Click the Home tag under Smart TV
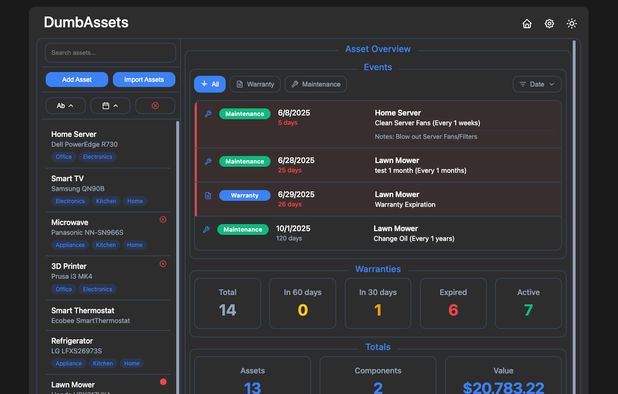Screen dimensions: 618x394 click(x=135, y=201)
